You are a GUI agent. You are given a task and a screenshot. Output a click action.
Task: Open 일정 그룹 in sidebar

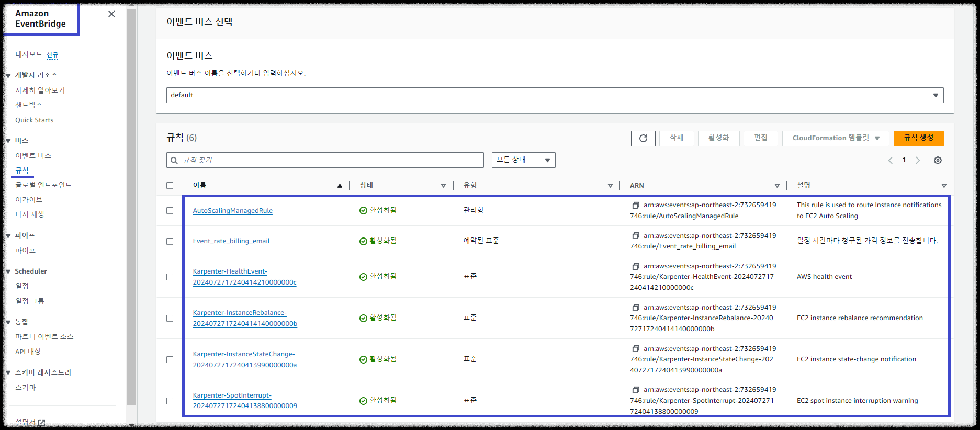coord(30,301)
